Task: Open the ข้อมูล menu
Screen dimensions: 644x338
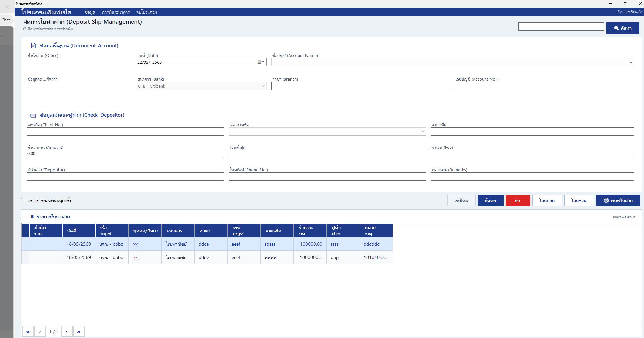Action: [90, 12]
